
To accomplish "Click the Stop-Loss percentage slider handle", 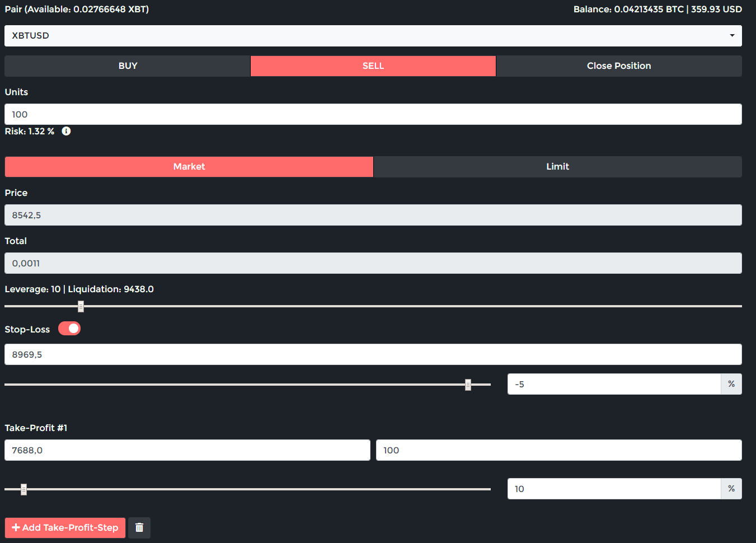I will click(x=468, y=385).
